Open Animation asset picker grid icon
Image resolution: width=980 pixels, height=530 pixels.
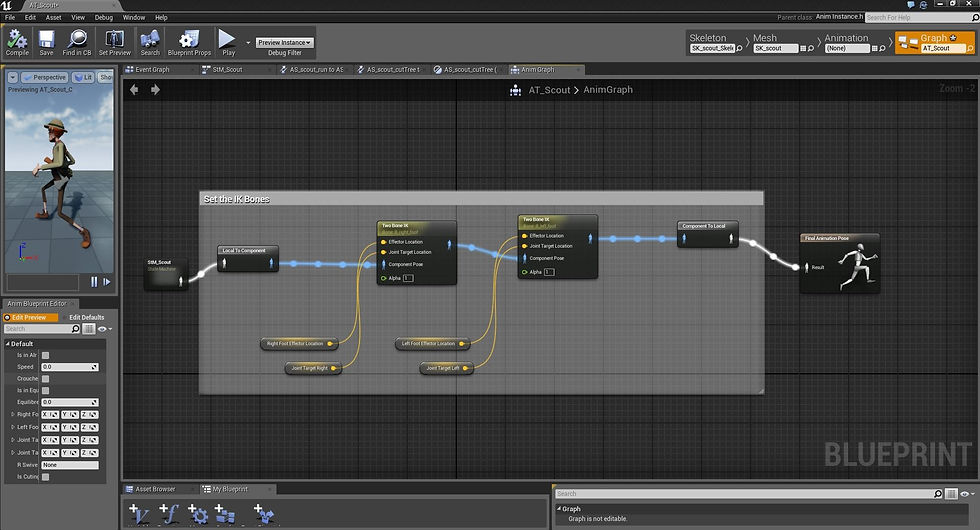(x=875, y=48)
